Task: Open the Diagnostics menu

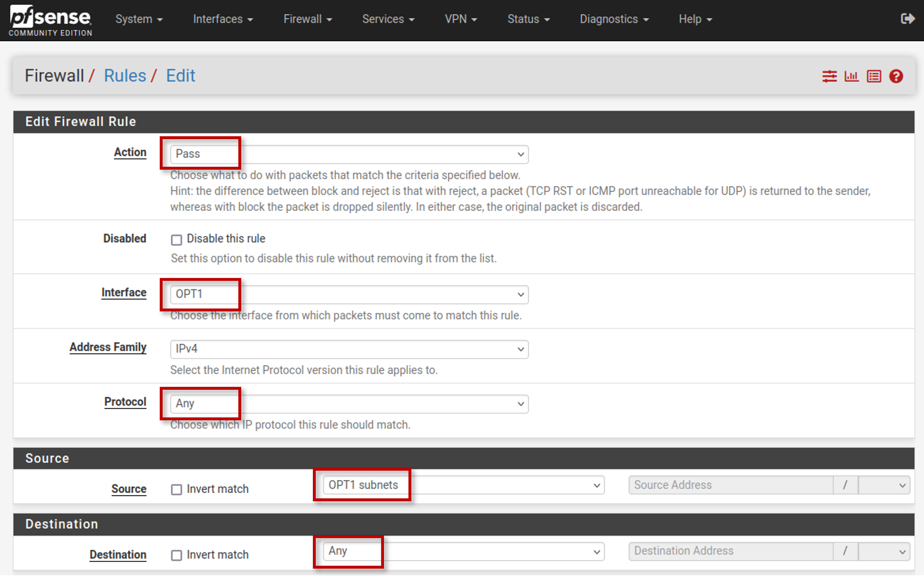Action: (614, 19)
